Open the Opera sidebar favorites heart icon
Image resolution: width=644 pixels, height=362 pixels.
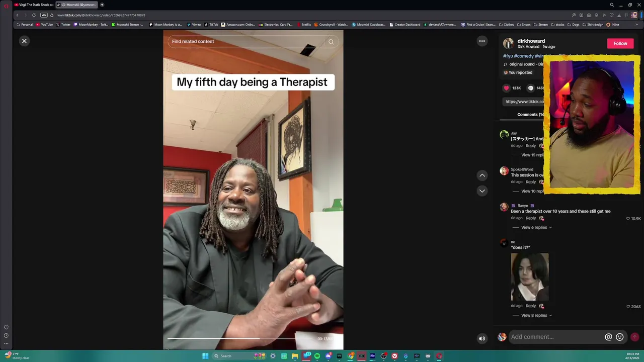point(6,327)
